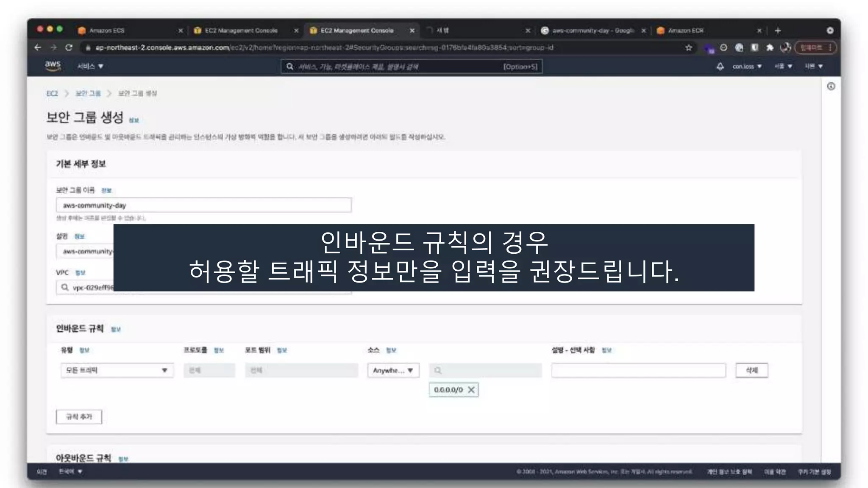
Task: Click the magnifier in the VPC field
Action: [65, 288]
